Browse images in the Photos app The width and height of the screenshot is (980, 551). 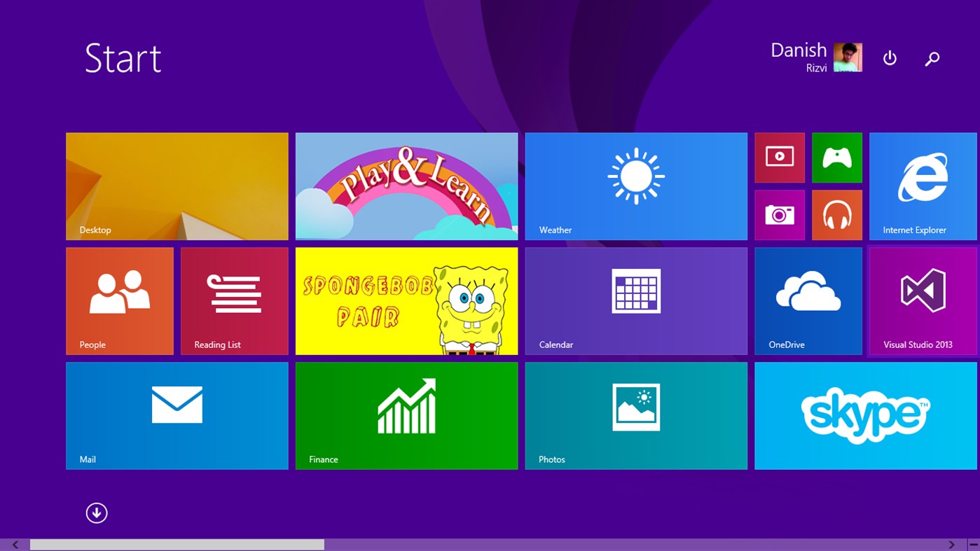coord(635,415)
